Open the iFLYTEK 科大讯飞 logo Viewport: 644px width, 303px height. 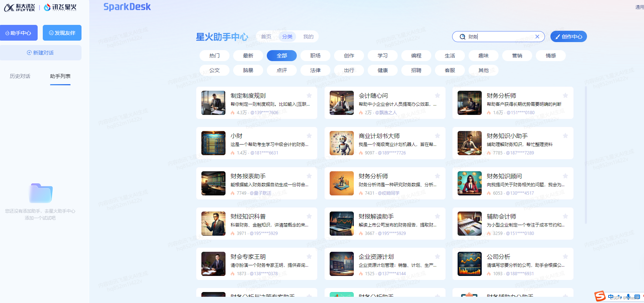[20, 7]
